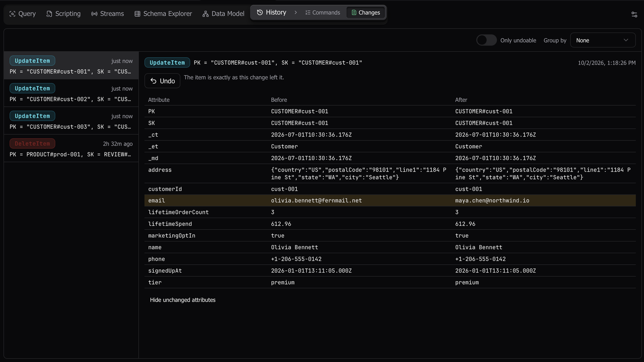Toggle the Only undoable switch
Screen dimensions: 644x362
coord(486,40)
